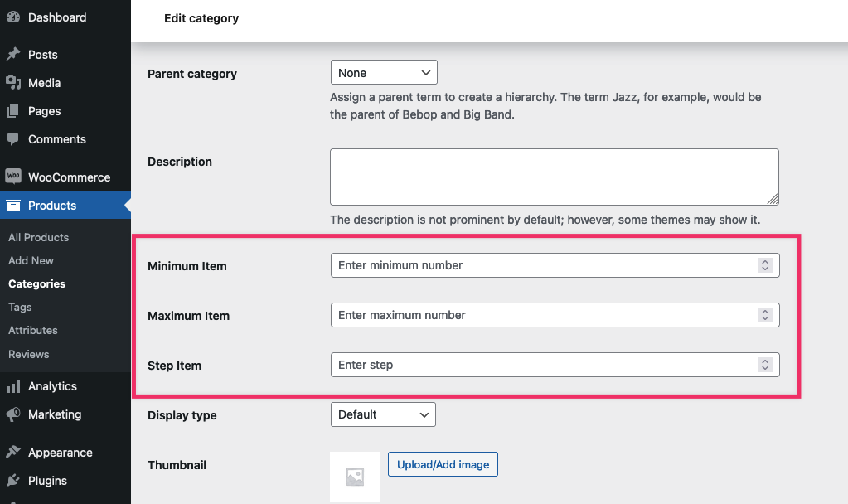Image resolution: width=848 pixels, height=504 pixels.
Task: Click the Display type label
Action: (182, 415)
